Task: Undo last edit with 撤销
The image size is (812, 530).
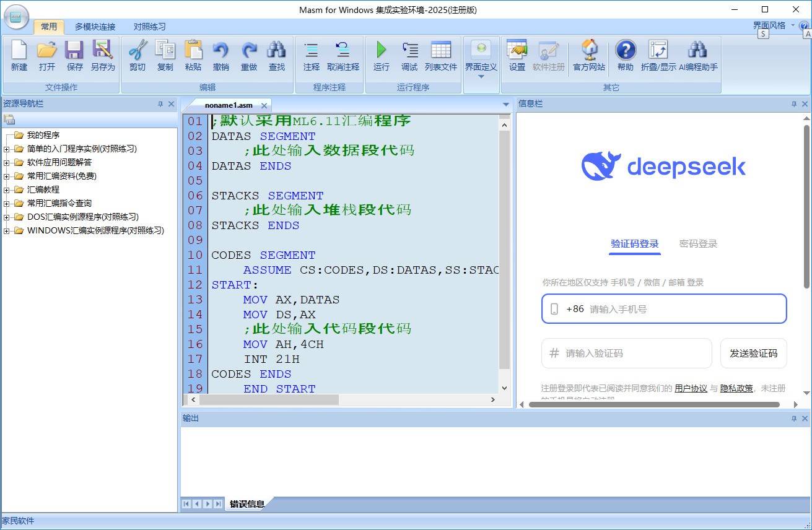Action: [x=220, y=56]
